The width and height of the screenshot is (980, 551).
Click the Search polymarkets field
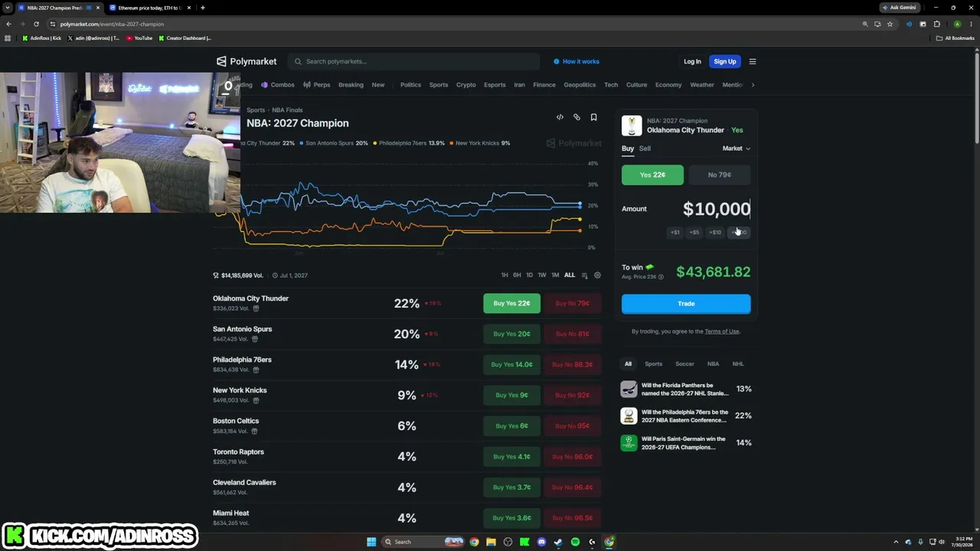coord(414,61)
